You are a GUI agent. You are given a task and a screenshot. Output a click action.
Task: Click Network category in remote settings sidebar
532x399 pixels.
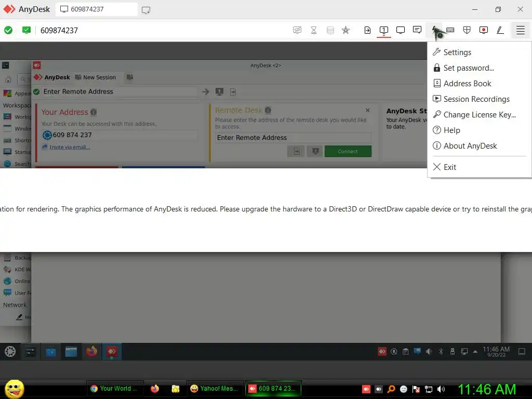click(x=15, y=304)
